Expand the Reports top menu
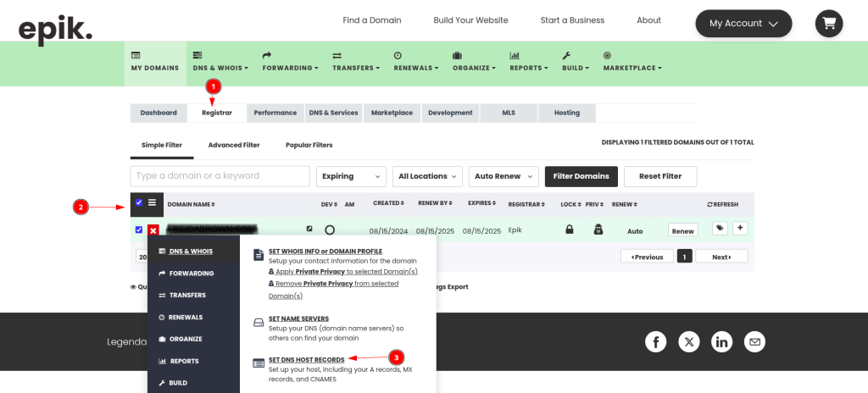 529,62
